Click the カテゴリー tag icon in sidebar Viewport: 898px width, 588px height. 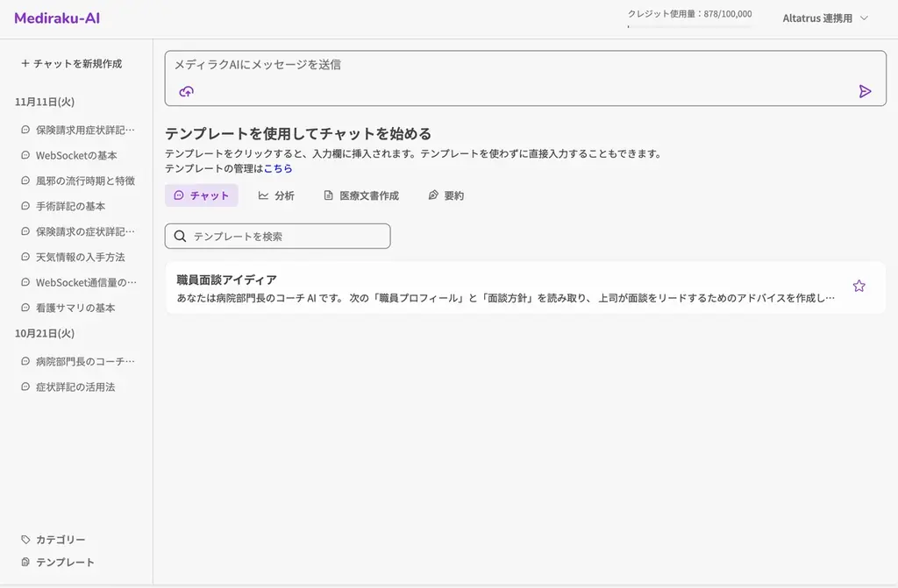25,540
